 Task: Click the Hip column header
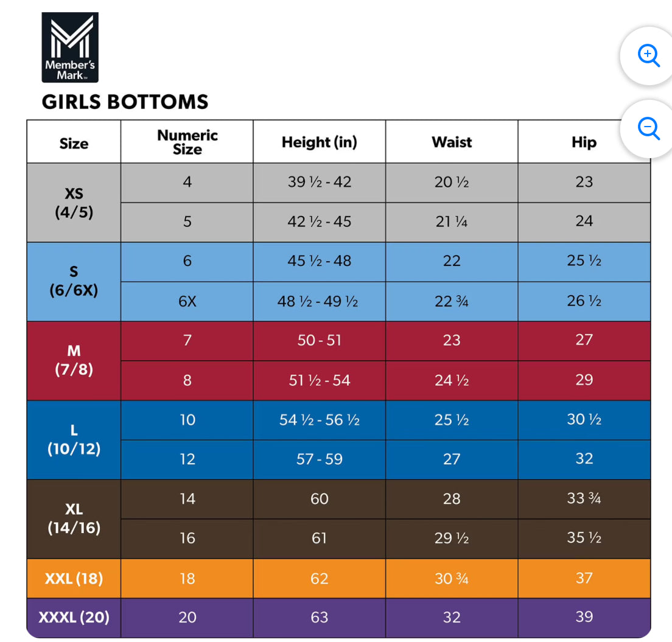[x=584, y=142]
